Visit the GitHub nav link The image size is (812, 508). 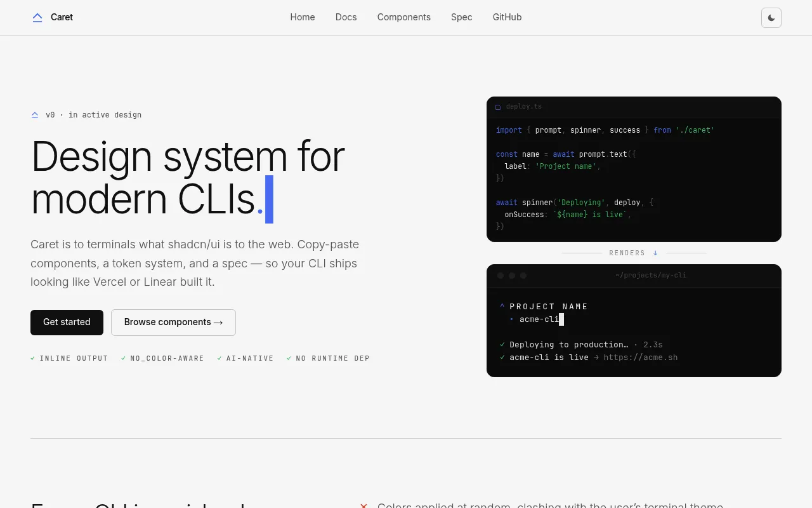(507, 17)
